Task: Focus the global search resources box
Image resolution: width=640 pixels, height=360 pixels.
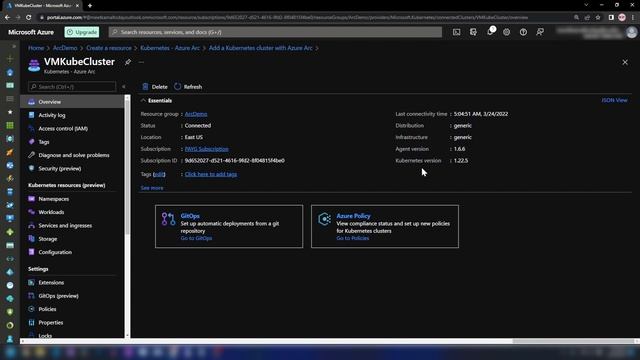Action: point(275,32)
